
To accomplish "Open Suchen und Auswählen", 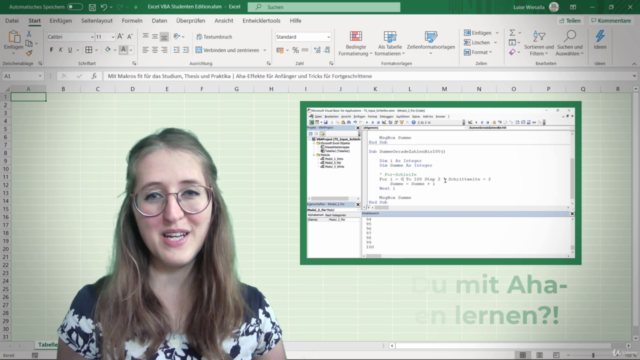I will coord(570,43).
